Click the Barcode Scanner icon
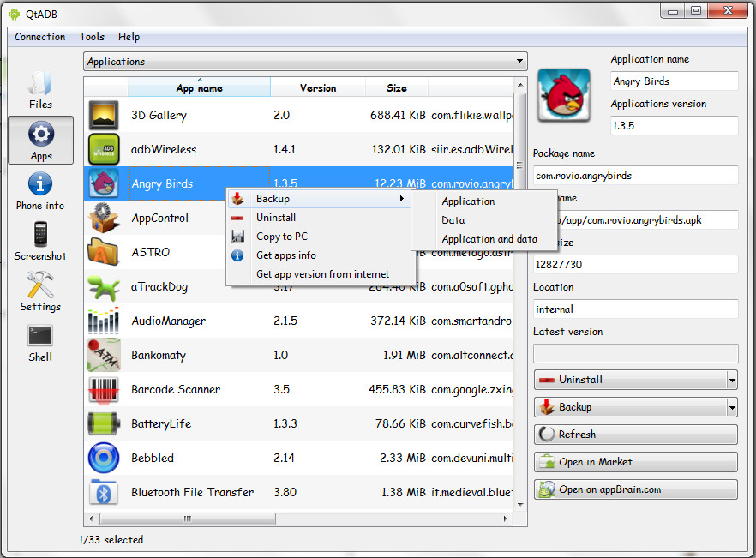The height and width of the screenshot is (558, 756). 104,389
